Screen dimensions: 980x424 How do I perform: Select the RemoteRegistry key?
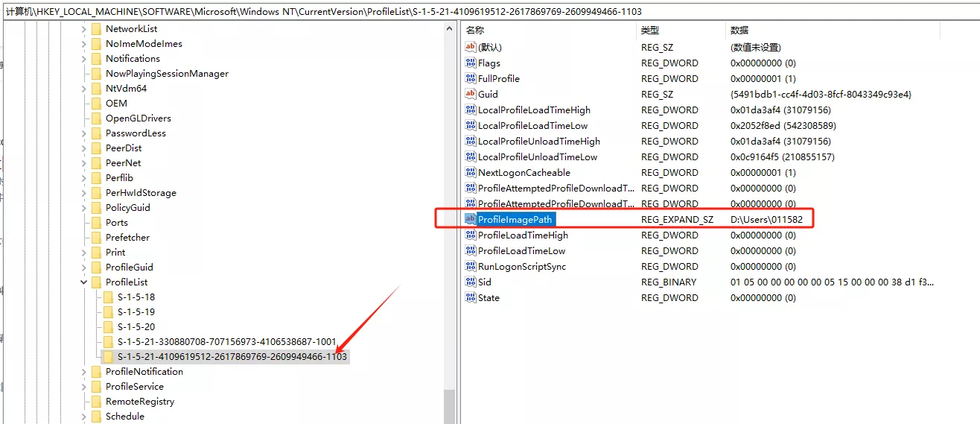pos(139,401)
